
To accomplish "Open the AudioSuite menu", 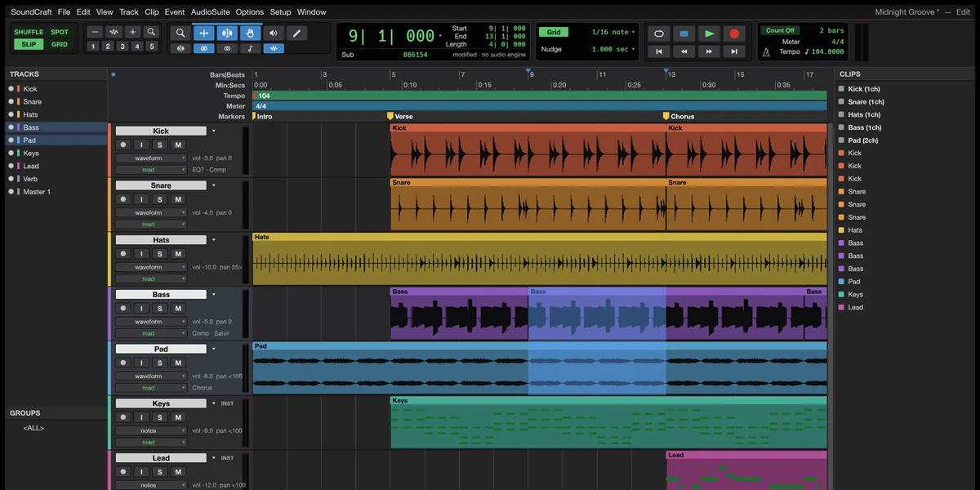I will click(x=211, y=12).
